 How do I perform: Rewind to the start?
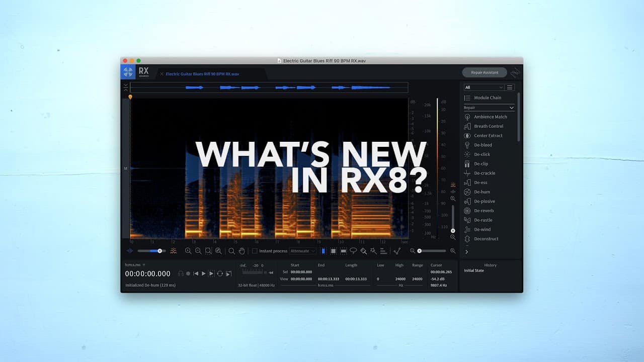(196, 274)
